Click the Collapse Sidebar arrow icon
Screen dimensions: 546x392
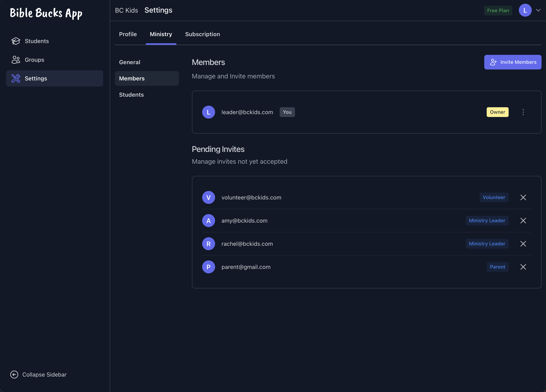[14, 375]
